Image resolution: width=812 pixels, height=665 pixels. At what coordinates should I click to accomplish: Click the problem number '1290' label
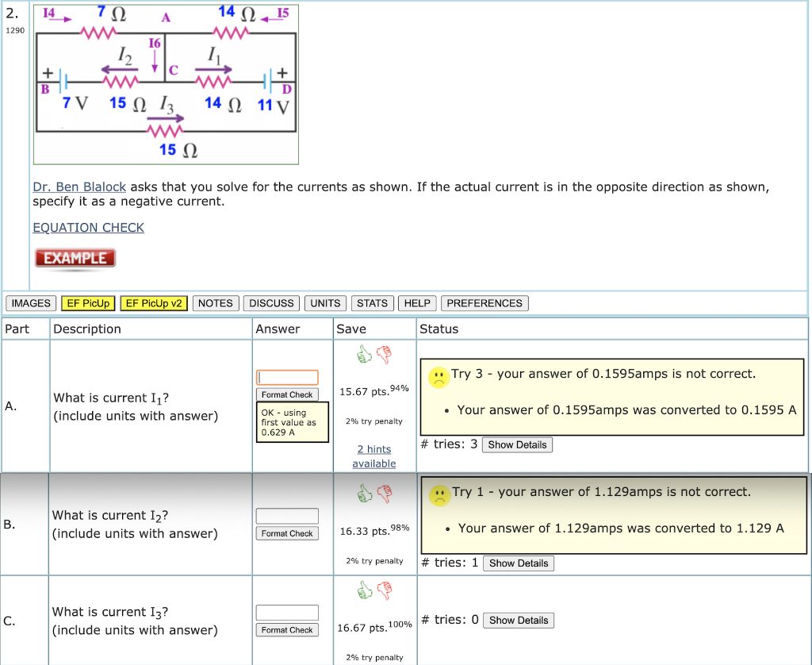click(15, 31)
